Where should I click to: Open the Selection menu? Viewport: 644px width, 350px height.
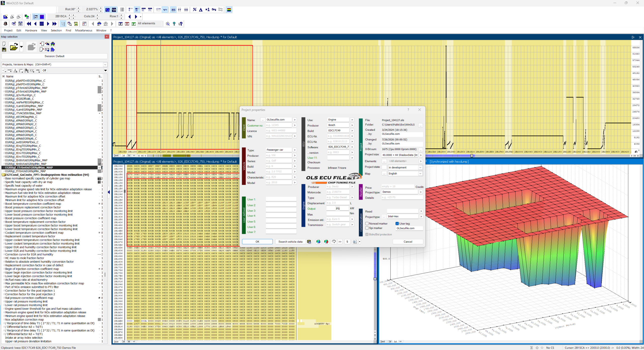[56, 30]
